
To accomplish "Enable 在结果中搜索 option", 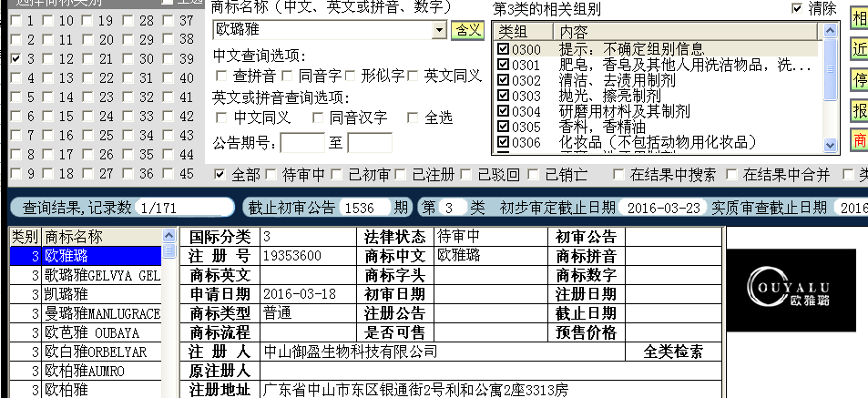I will [x=619, y=174].
